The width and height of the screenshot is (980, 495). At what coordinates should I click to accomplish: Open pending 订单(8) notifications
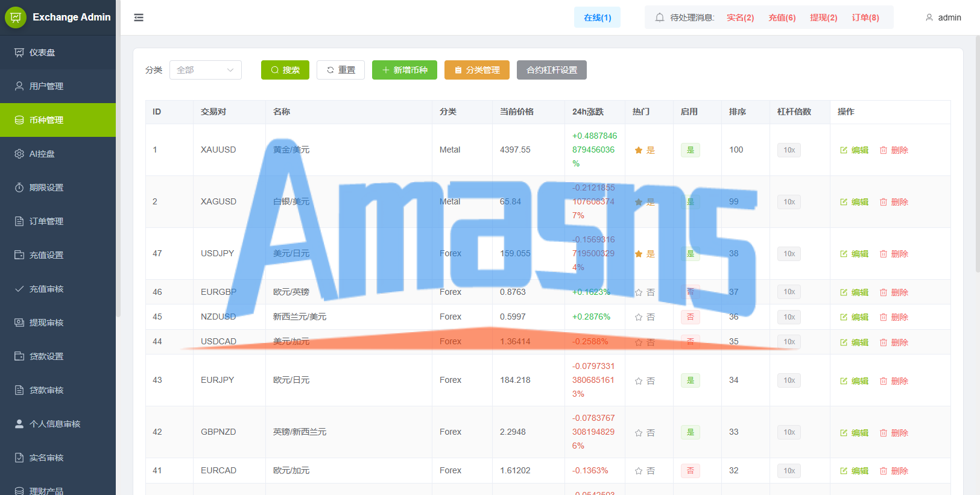pos(865,17)
